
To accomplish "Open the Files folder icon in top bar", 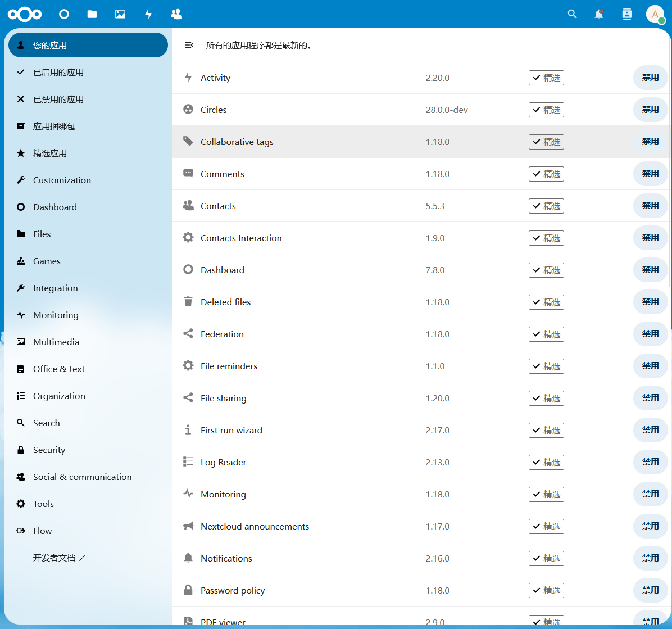I will pyautogui.click(x=92, y=14).
